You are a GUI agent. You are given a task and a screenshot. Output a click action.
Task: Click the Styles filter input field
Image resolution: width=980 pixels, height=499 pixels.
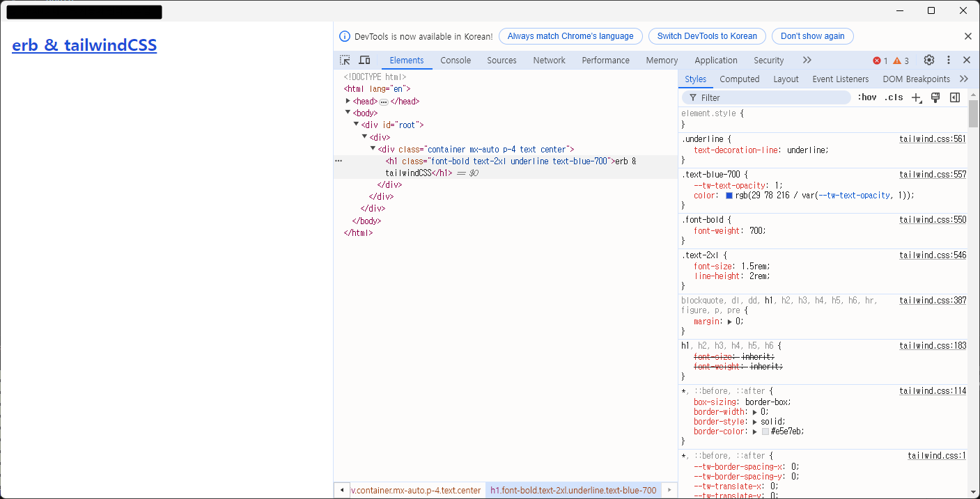[766, 97]
